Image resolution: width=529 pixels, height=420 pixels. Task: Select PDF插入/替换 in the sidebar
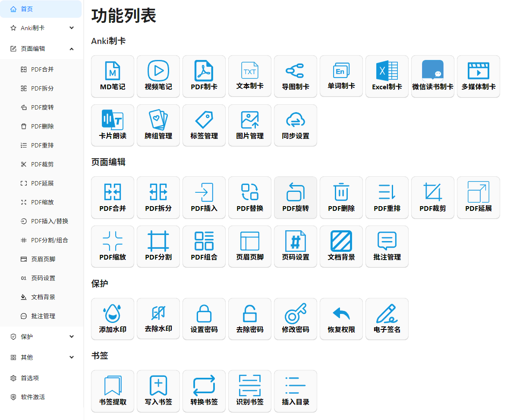click(x=50, y=221)
